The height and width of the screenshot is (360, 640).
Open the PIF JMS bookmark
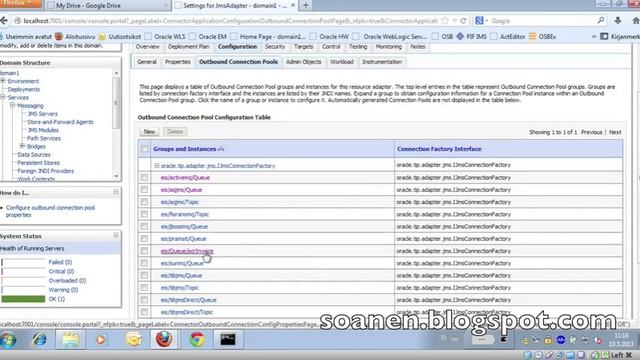[471, 36]
